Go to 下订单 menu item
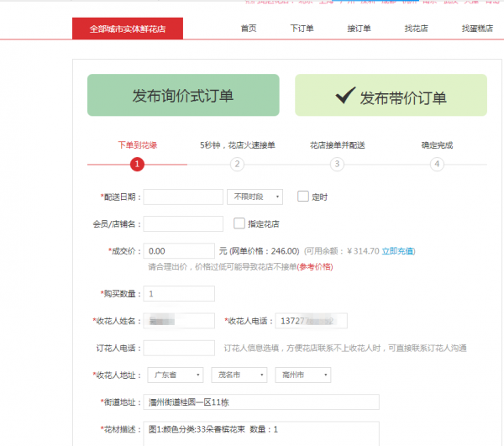504x446 pixels. 302,28
